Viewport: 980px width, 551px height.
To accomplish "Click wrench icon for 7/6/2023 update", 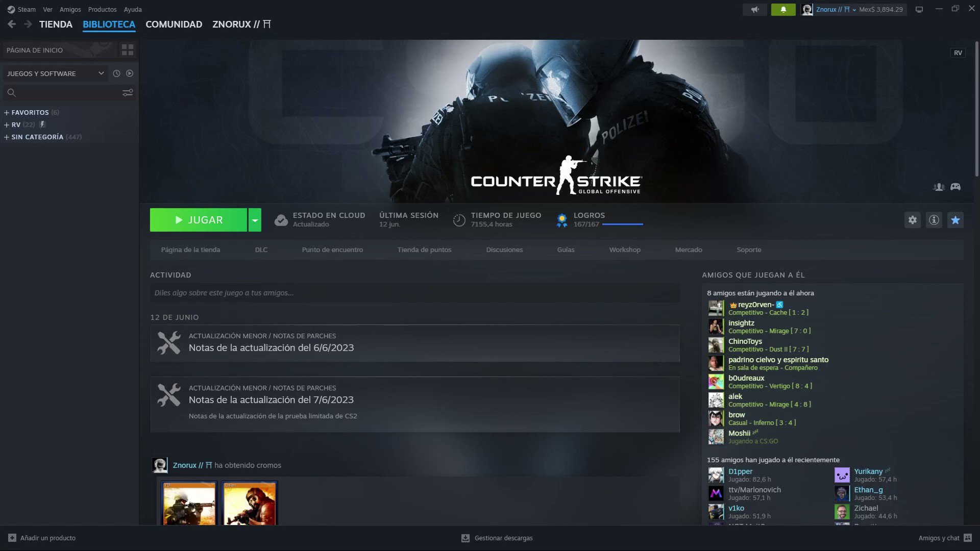I will [169, 395].
